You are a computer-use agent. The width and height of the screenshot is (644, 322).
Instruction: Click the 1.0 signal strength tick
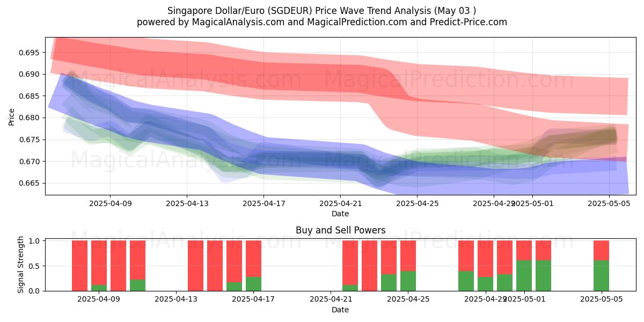(x=35, y=241)
